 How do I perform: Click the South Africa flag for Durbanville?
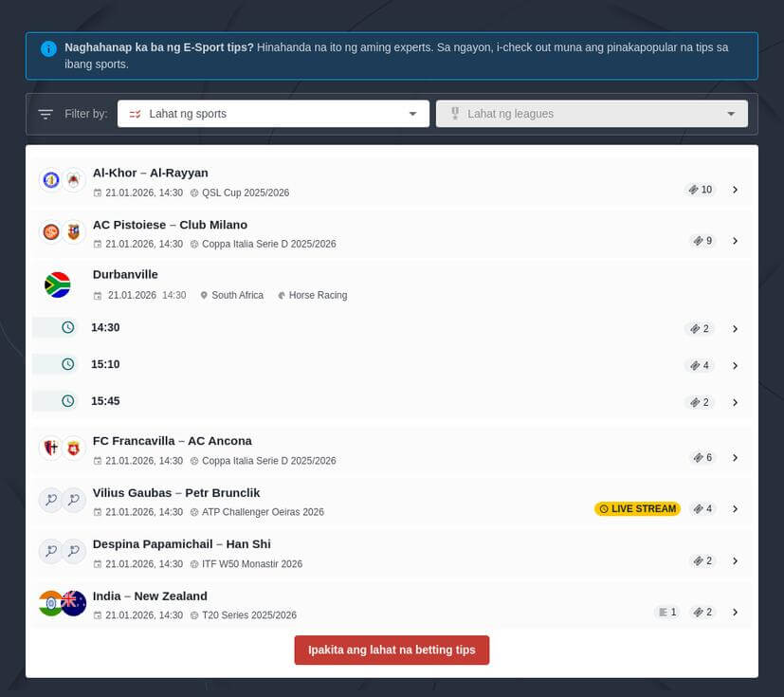58,284
